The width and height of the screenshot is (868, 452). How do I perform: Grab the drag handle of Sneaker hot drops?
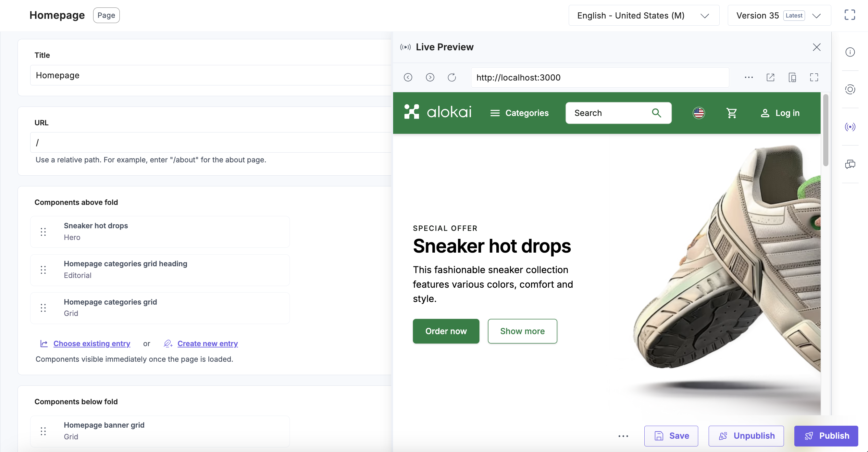(43, 232)
